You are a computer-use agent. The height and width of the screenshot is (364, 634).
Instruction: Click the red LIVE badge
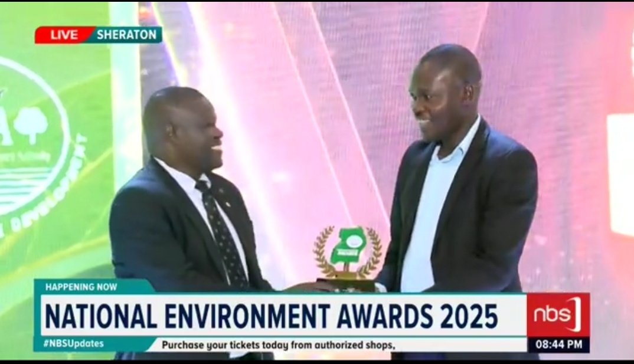[x=65, y=35]
